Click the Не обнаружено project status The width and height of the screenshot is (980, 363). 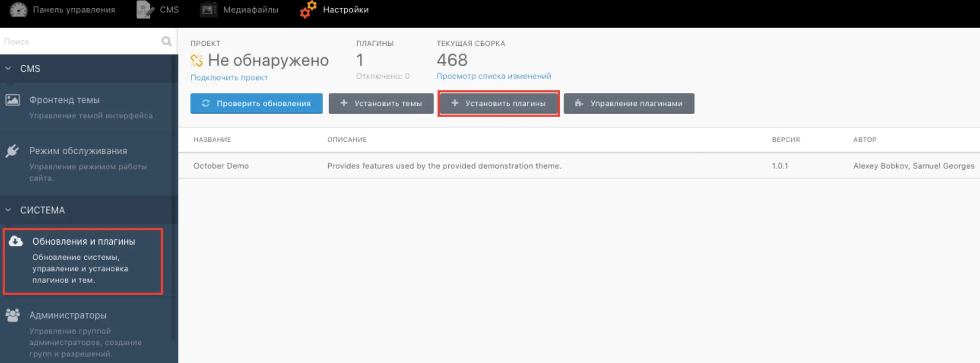point(268,60)
